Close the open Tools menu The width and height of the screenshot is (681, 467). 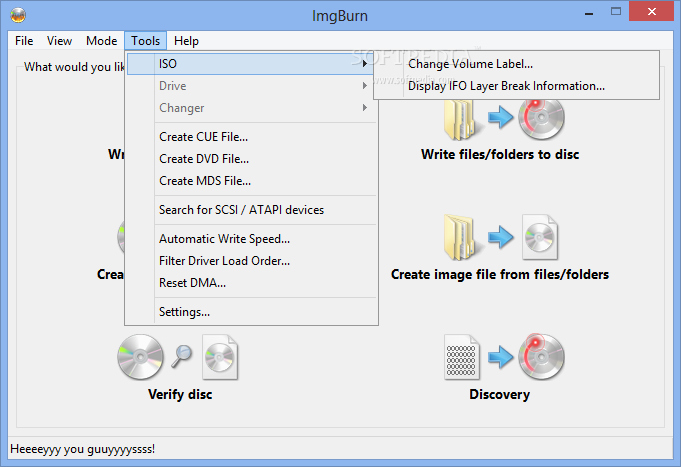[x=145, y=41]
